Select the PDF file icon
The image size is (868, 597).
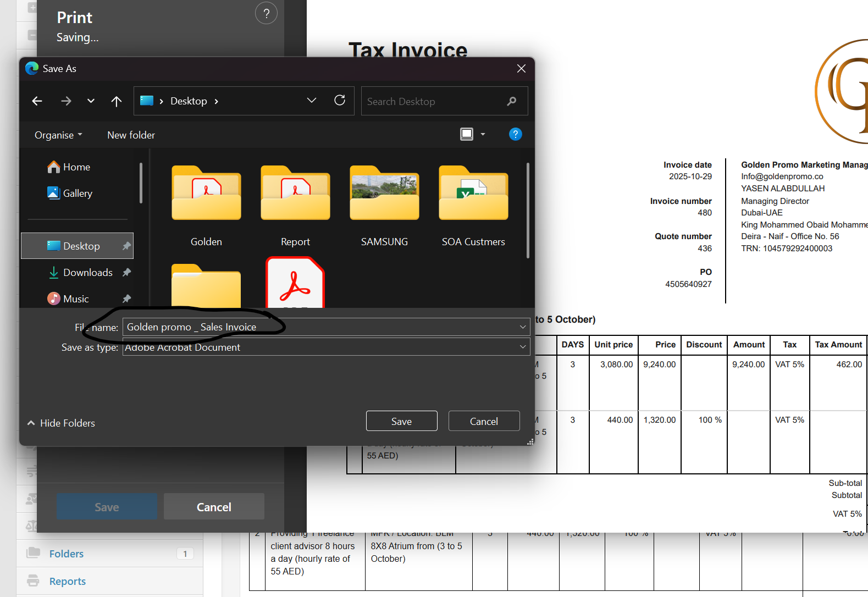click(x=295, y=283)
